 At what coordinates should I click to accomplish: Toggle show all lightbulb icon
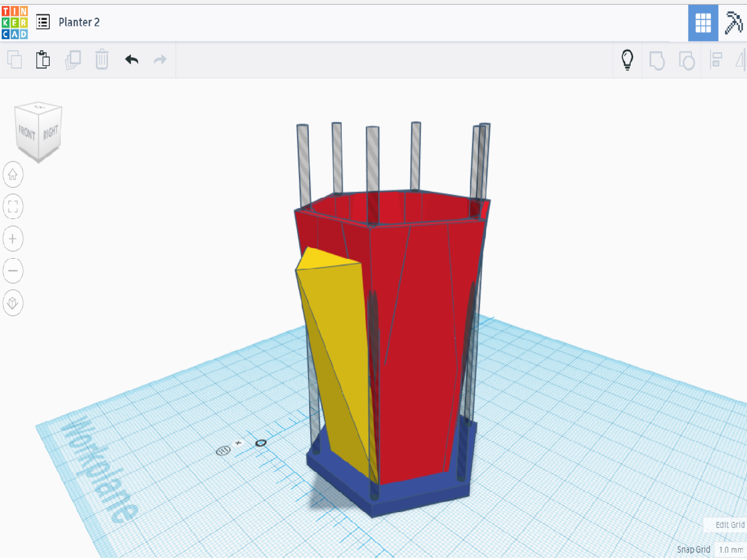tap(627, 60)
